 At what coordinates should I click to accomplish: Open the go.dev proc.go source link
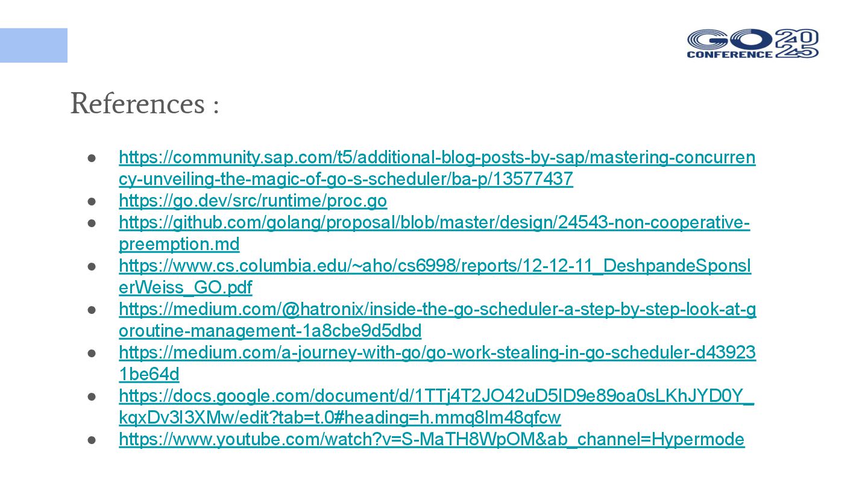click(x=253, y=201)
